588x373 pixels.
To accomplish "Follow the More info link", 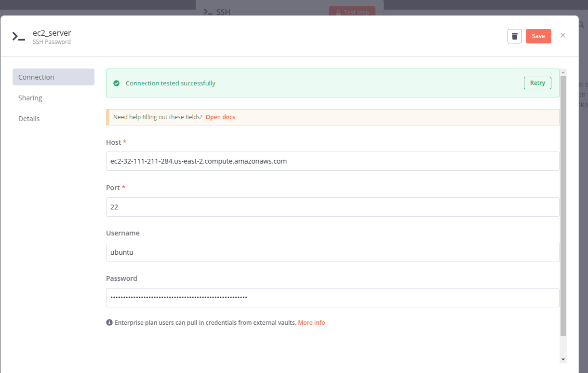I will (311, 322).
